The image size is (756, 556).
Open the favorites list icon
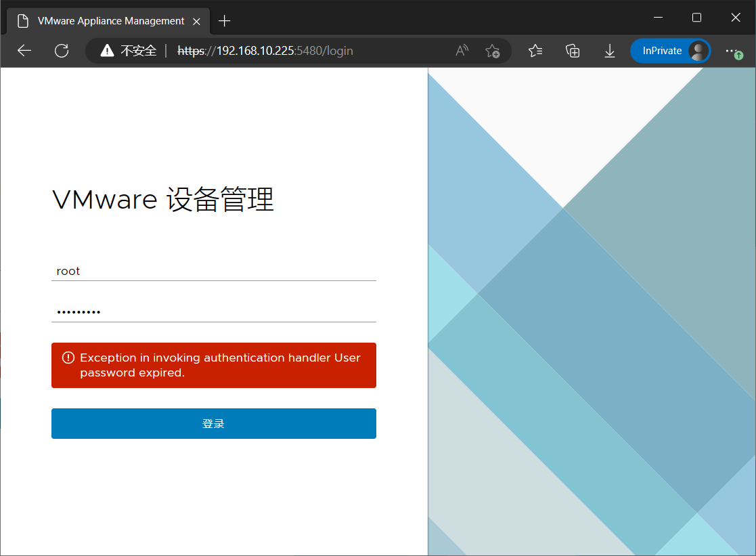click(535, 51)
